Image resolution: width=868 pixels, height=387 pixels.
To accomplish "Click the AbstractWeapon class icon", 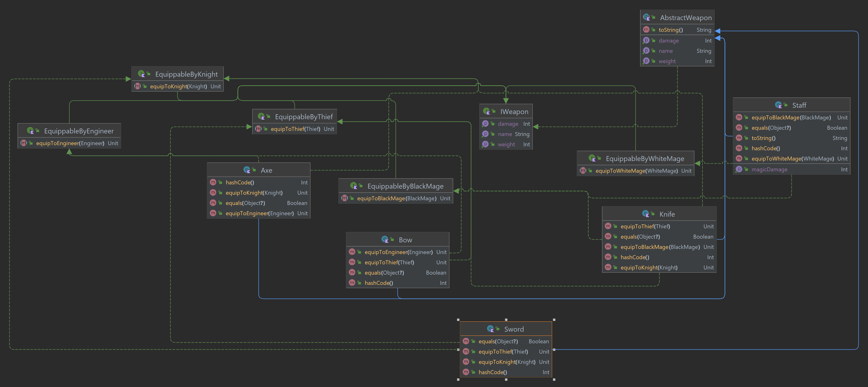I will 646,17.
